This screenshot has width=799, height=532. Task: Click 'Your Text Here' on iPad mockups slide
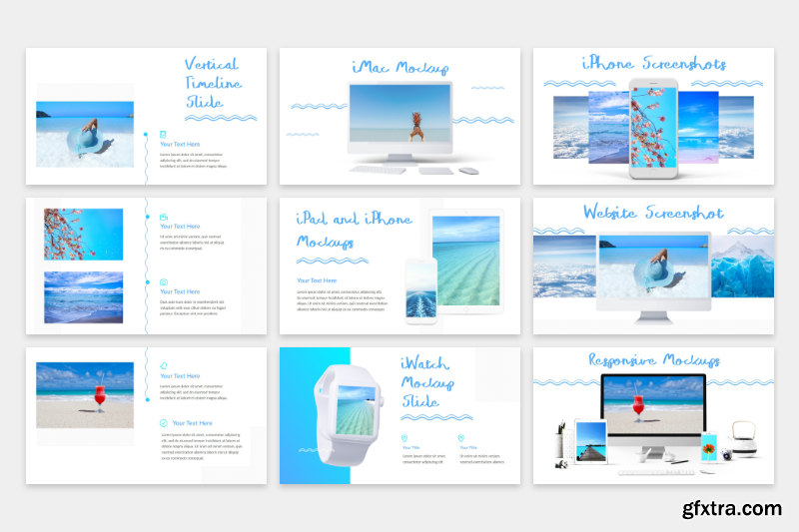pyautogui.click(x=317, y=280)
